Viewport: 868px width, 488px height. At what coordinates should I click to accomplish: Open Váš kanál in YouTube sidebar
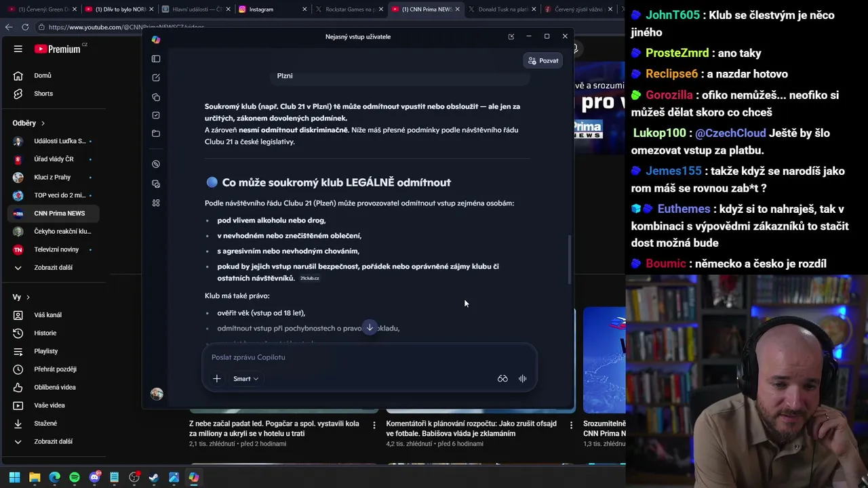[x=53, y=315]
